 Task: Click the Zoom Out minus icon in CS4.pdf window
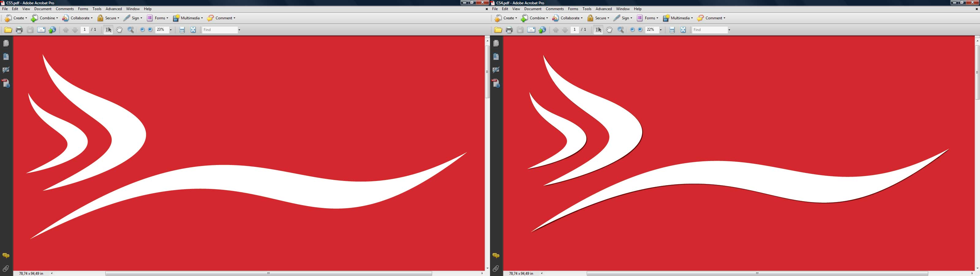coord(633,30)
